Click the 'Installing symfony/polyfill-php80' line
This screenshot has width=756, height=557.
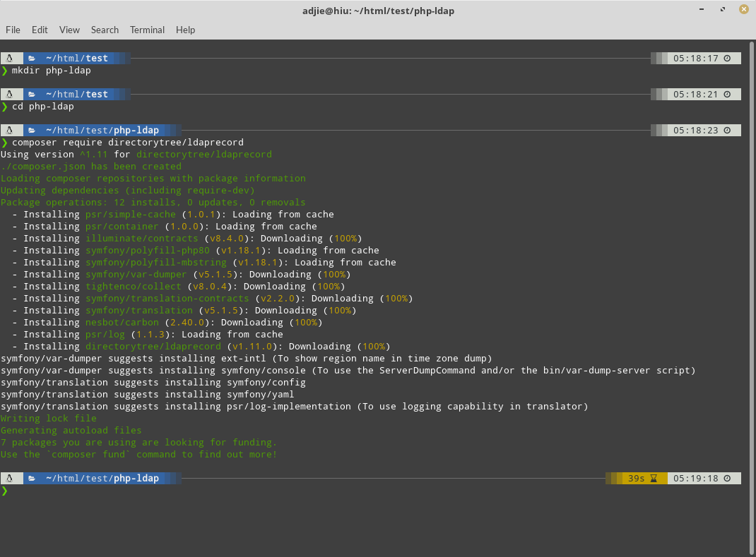(196, 251)
